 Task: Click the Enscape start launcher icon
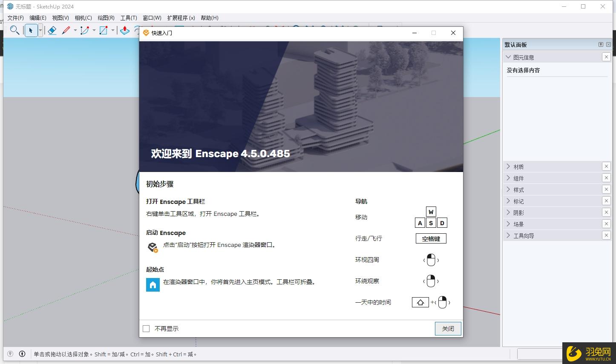point(153,247)
